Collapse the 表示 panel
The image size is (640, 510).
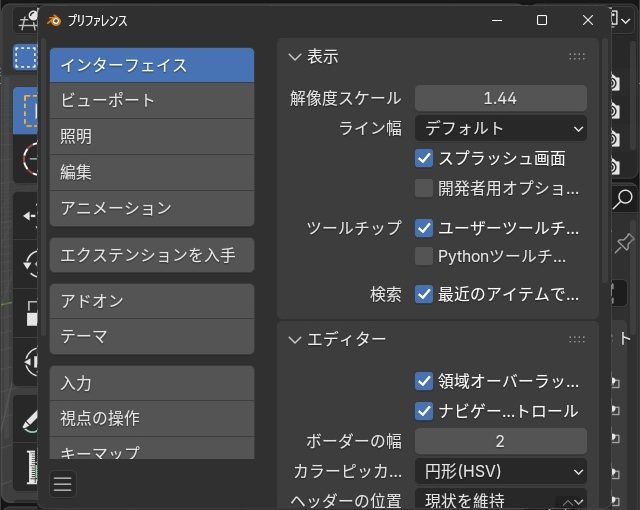[295, 57]
